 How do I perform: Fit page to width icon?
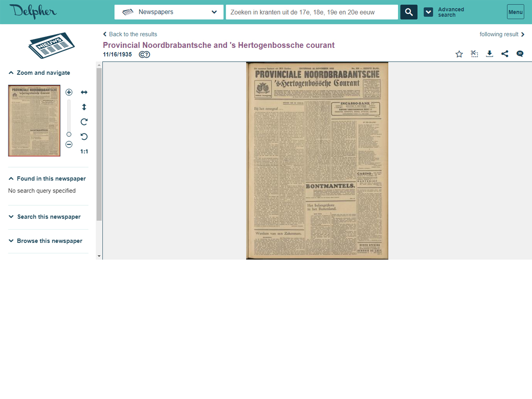coord(84,92)
